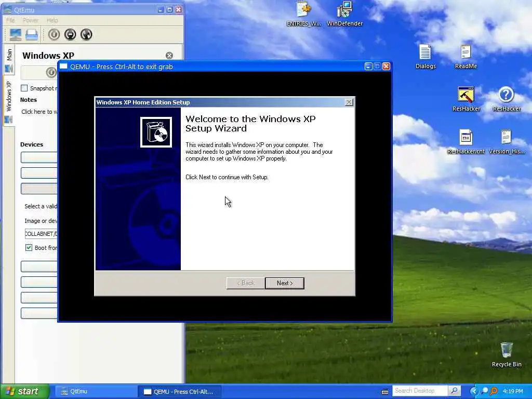Click the Search Desktop input field
532x399 pixels.
(x=420, y=391)
